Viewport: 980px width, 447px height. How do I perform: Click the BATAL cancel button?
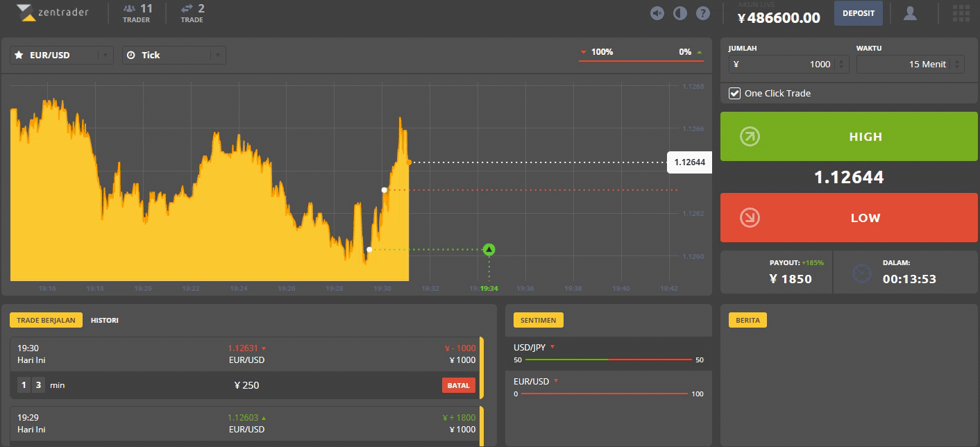(459, 385)
